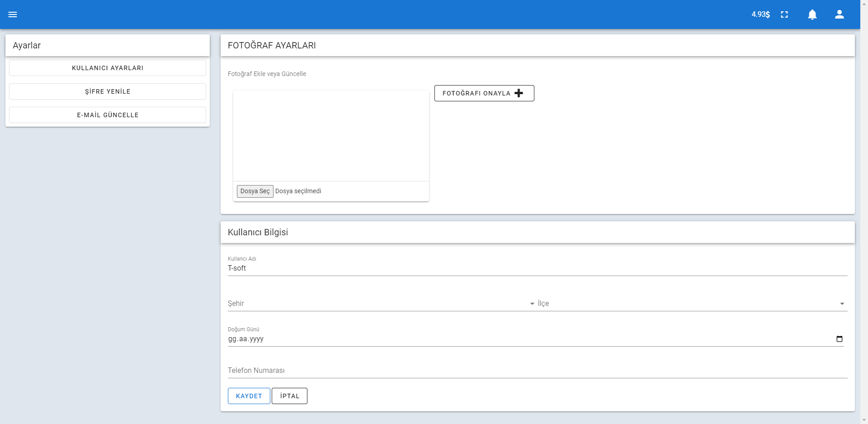Edit the Kullanıcı Adı field
The width and height of the screenshot is (868, 424).
coord(538,268)
